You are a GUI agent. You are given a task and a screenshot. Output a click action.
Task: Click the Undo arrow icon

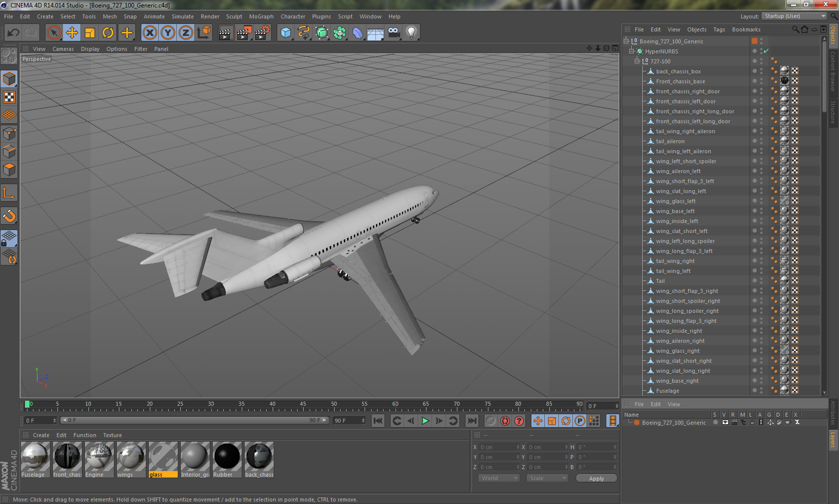tap(13, 33)
